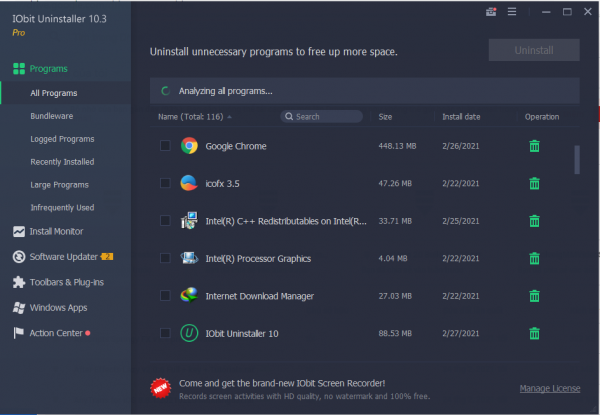Click the Operation column header

pyautogui.click(x=542, y=117)
